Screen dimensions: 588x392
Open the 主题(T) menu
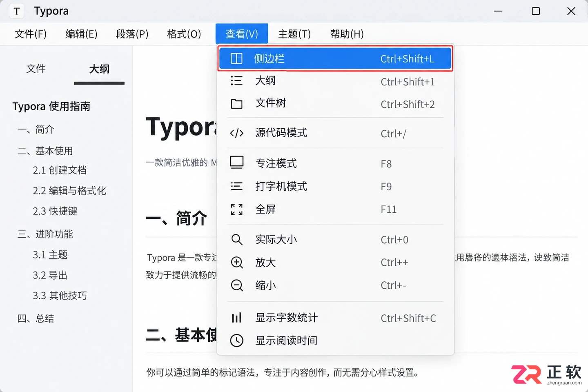pos(294,34)
